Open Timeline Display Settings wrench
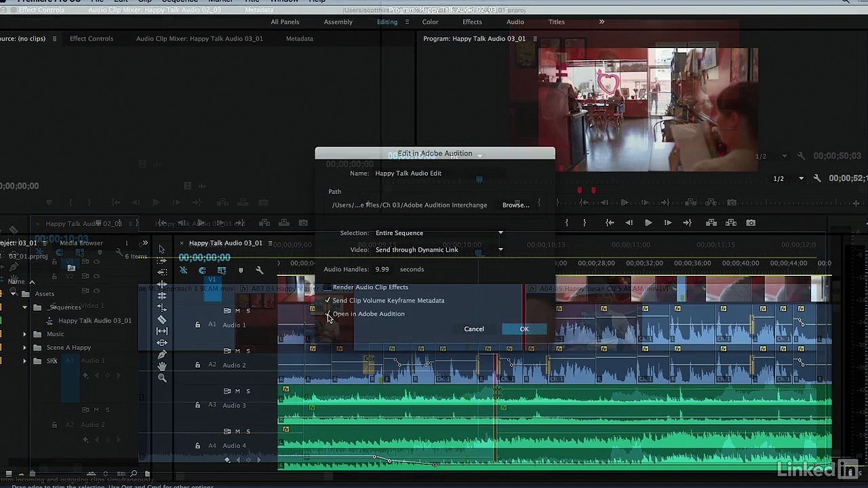The image size is (868, 488). tap(259, 270)
